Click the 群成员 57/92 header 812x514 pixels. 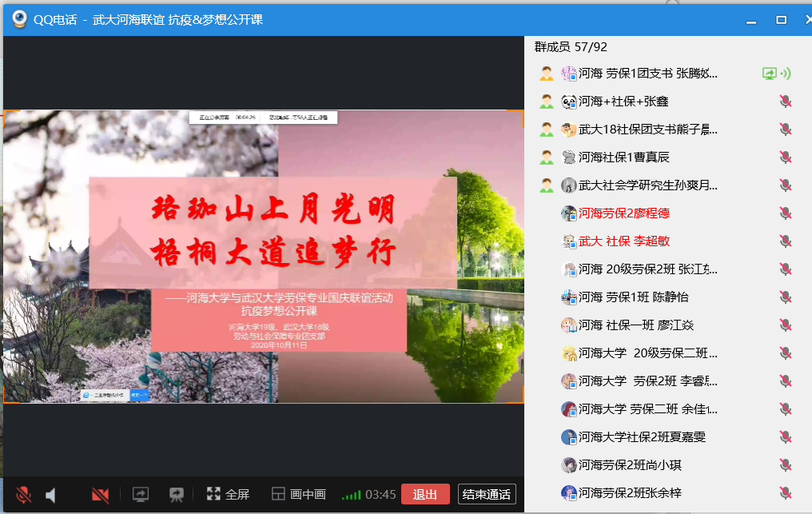[571, 47]
